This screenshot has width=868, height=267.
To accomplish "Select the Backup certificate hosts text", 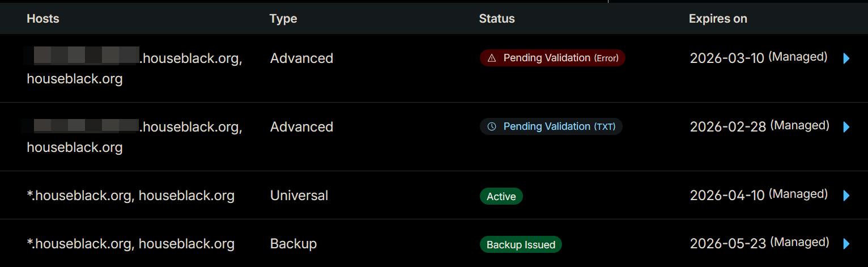I will (x=130, y=244).
